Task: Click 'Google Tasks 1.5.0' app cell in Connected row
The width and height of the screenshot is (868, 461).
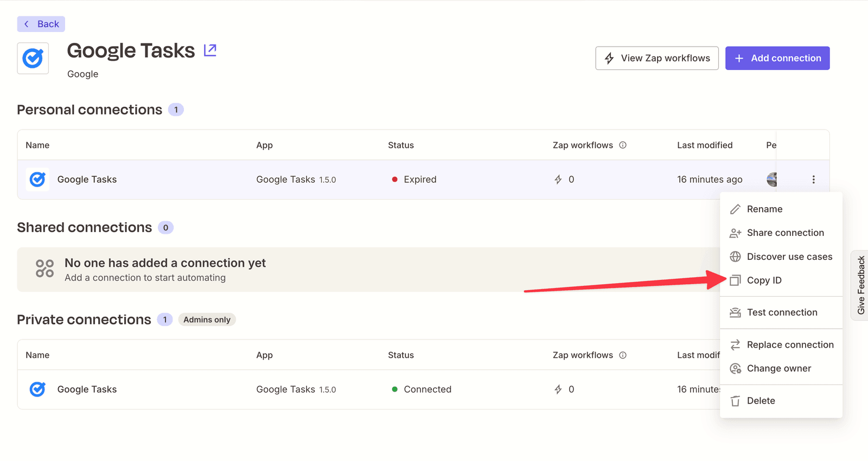Action: click(x=296, y=389)
